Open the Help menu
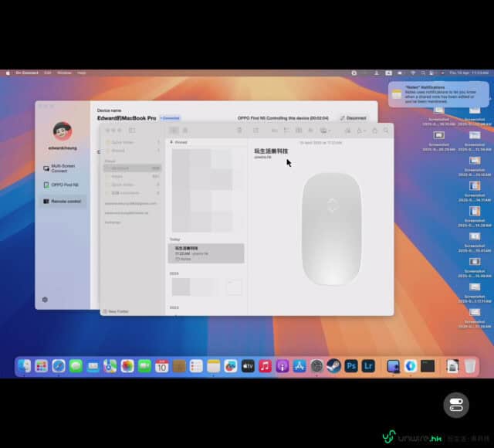Screen dimensions: 494x448 click(x=82, y=73)
